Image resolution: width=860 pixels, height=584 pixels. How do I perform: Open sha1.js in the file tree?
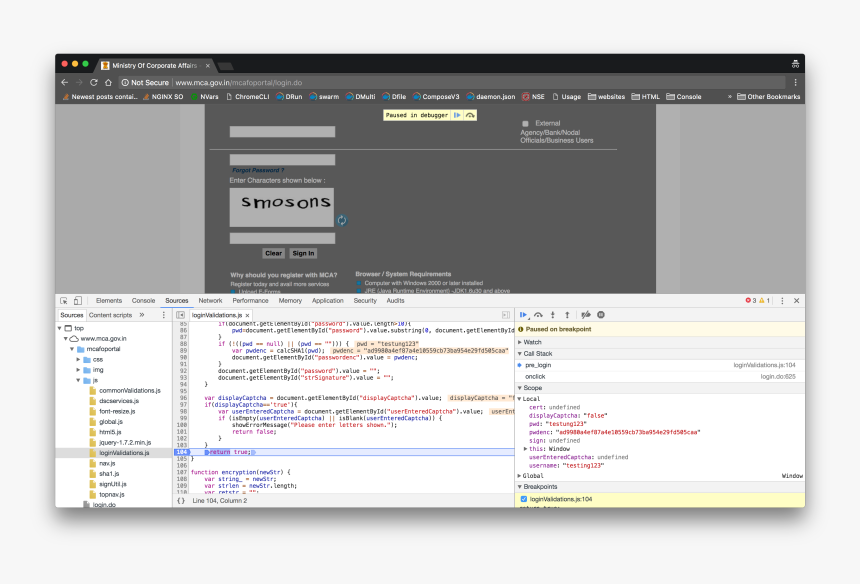(109, 473)
